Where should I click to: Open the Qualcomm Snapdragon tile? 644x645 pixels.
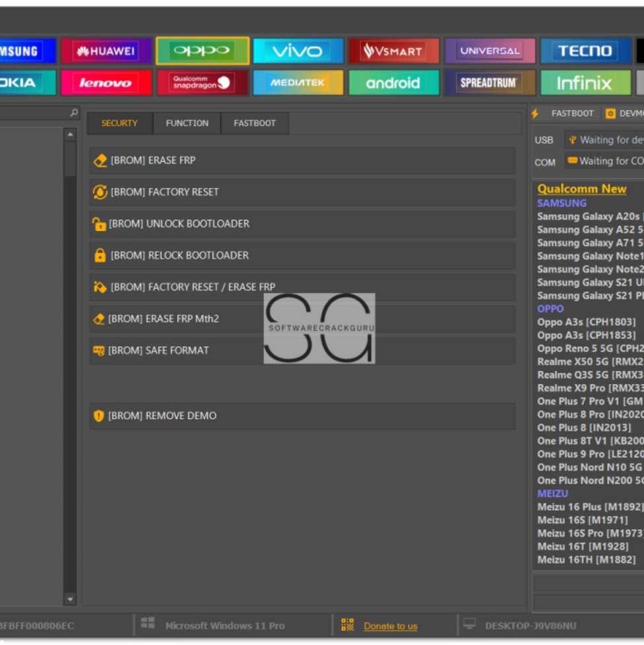203,83
